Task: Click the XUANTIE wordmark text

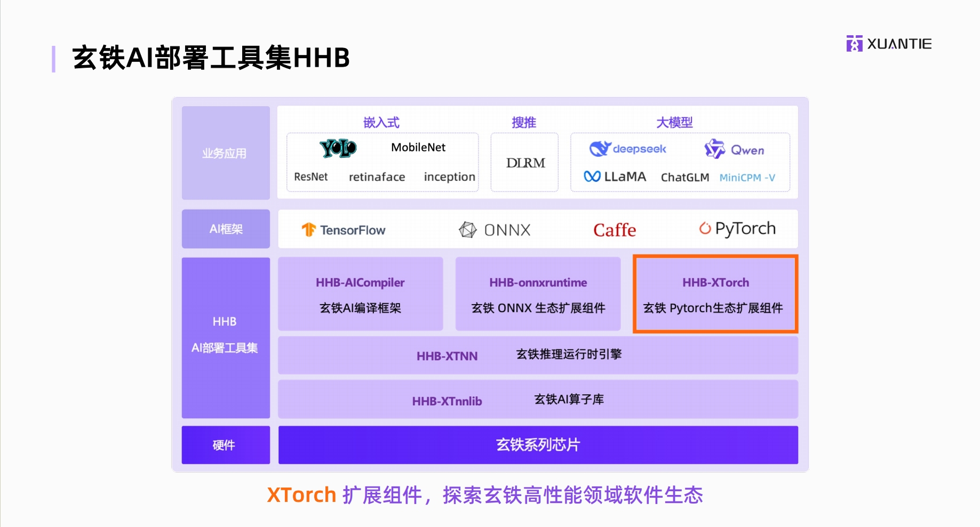Action: click(899, 44)
